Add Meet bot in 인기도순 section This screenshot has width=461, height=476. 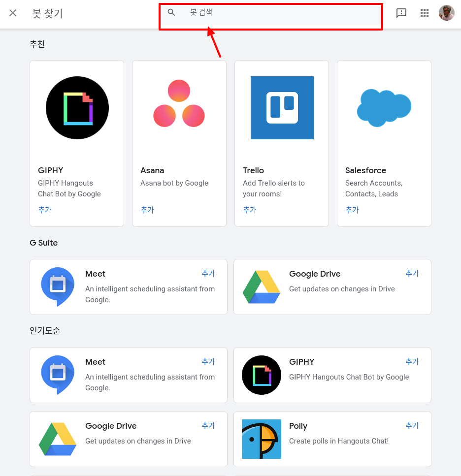click(208, 362)
